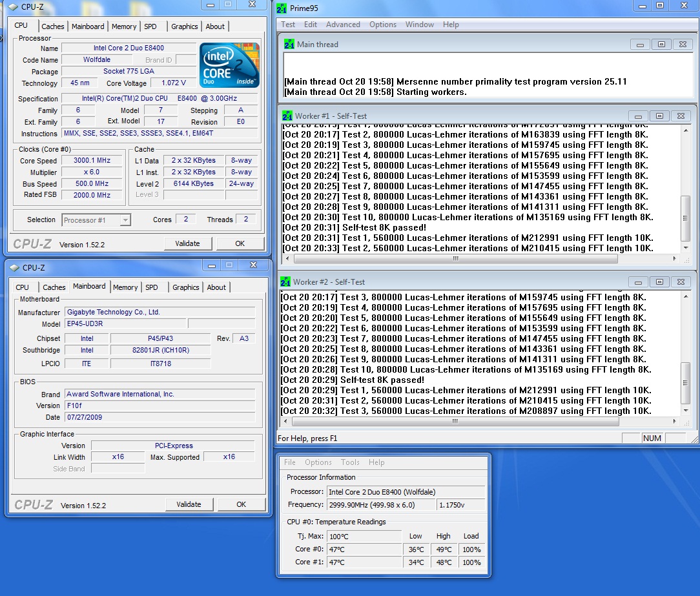This screenshot has width=700, height=596.
Task: Open the Processor #1 selection dropdown
Action: click(125, 220)
